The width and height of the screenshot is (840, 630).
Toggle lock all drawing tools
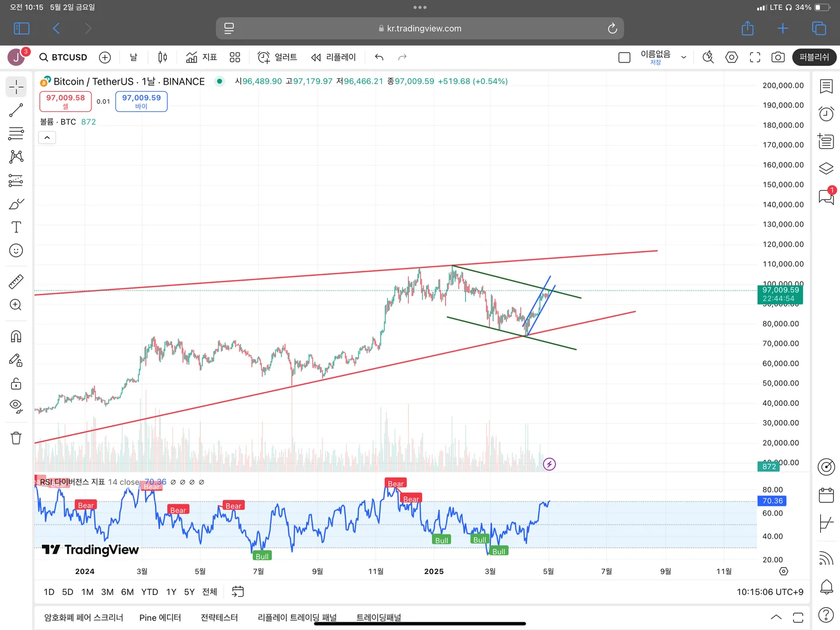tap(16, 383)
